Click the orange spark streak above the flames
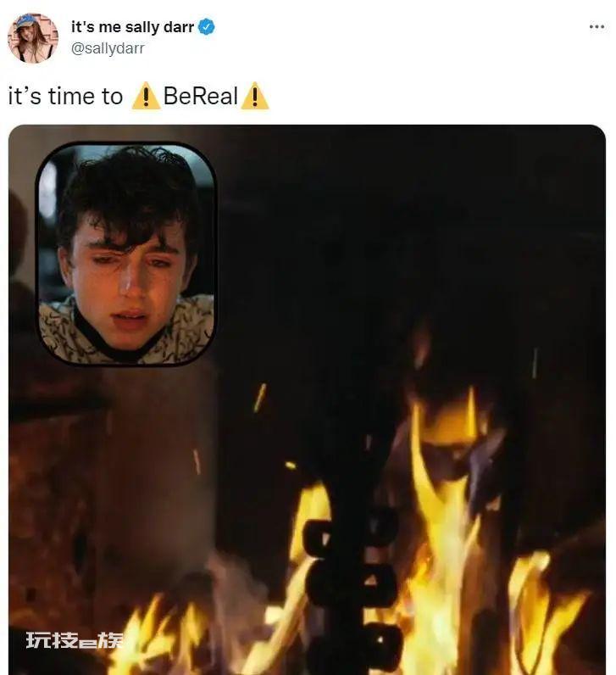 (259, 398)
